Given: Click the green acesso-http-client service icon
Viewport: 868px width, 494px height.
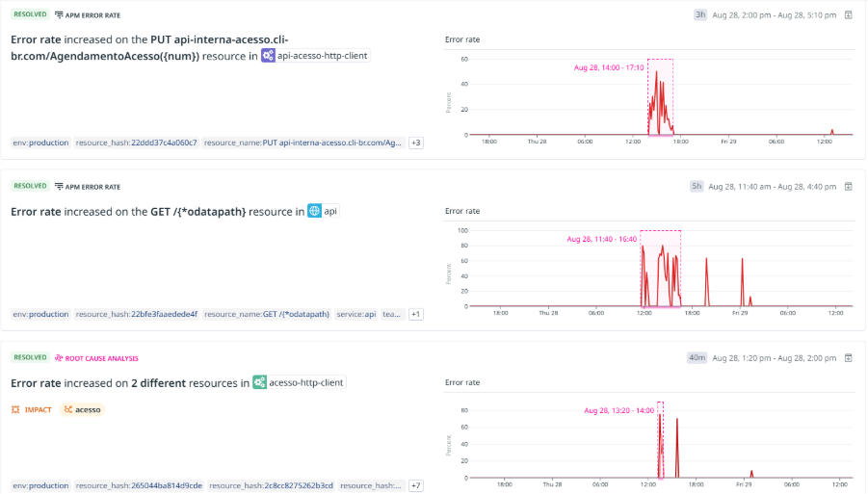Looking at the screenshot, I should coord(259,382).
